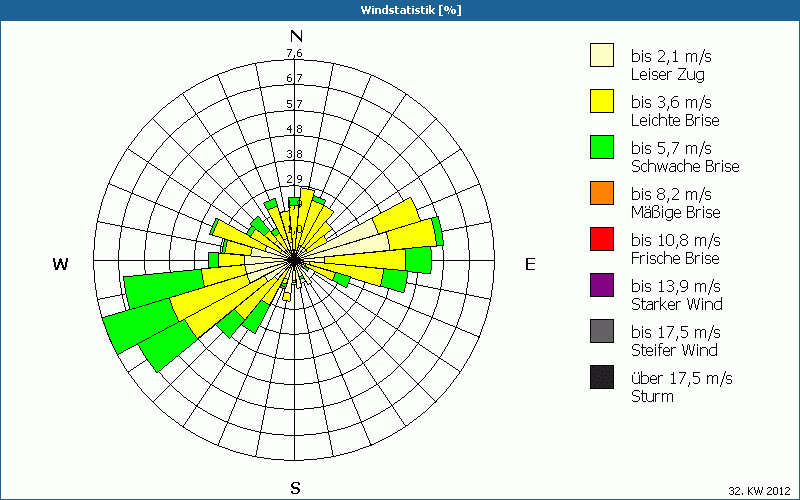Click the pale yellow Leiser Zug swatch
The width and height of the screenshot is (800, 500).
click(x=602, y=55)
